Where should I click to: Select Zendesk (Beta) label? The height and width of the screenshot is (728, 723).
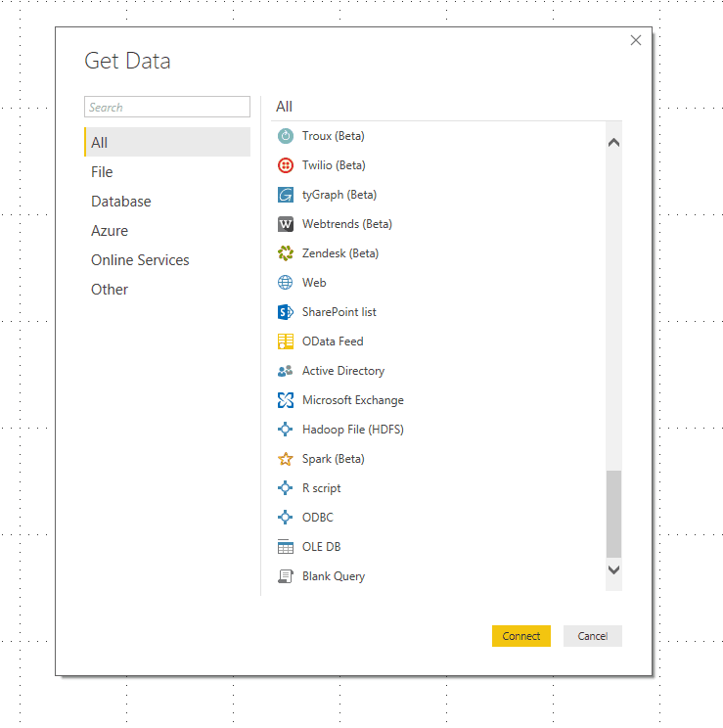(340, 253)
